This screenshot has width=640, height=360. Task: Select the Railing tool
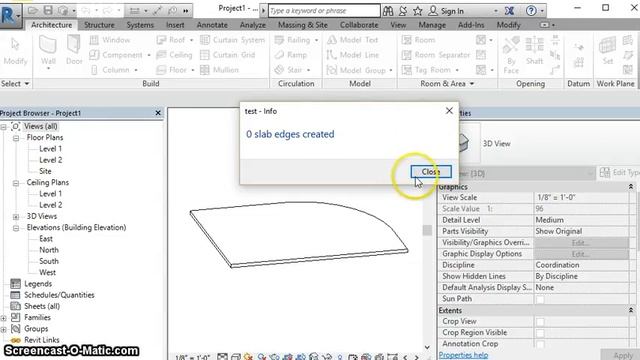[x=293, y=40]
